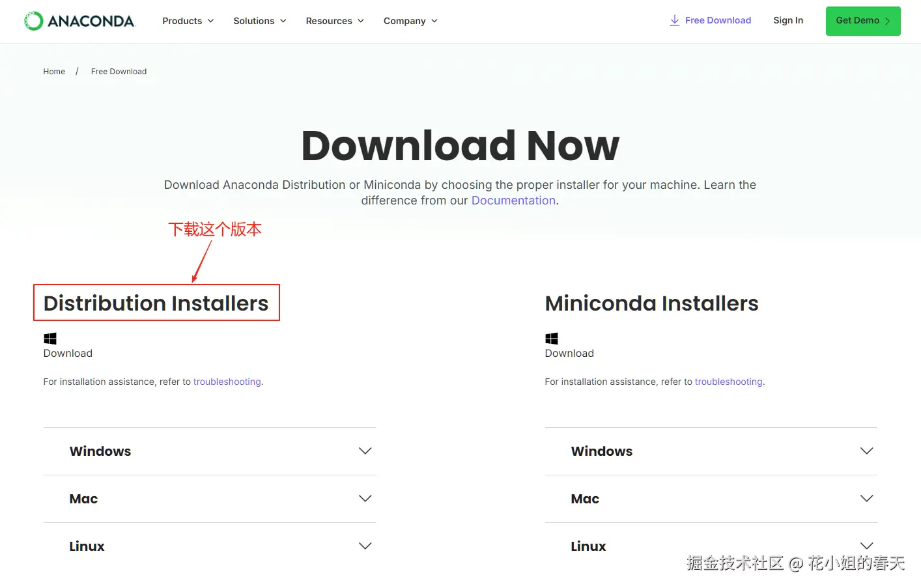This screenshot has width=921, height=588.
Task: Click Download under Distribution Installers
Action: 68,353
